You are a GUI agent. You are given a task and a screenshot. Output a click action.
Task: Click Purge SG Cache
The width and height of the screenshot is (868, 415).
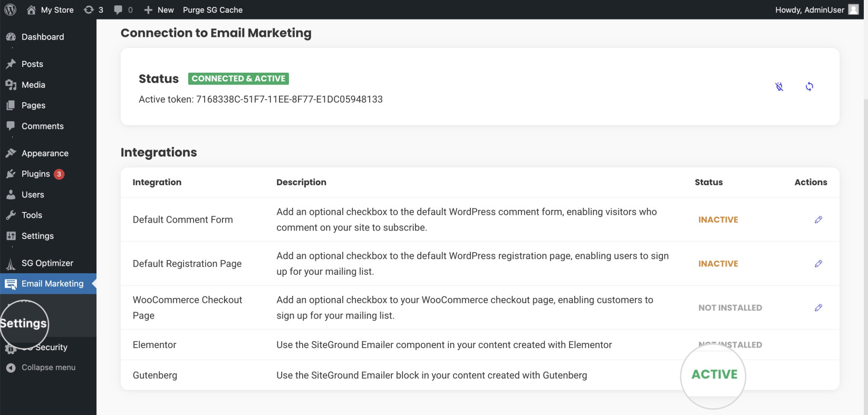[x=213, y=9]
